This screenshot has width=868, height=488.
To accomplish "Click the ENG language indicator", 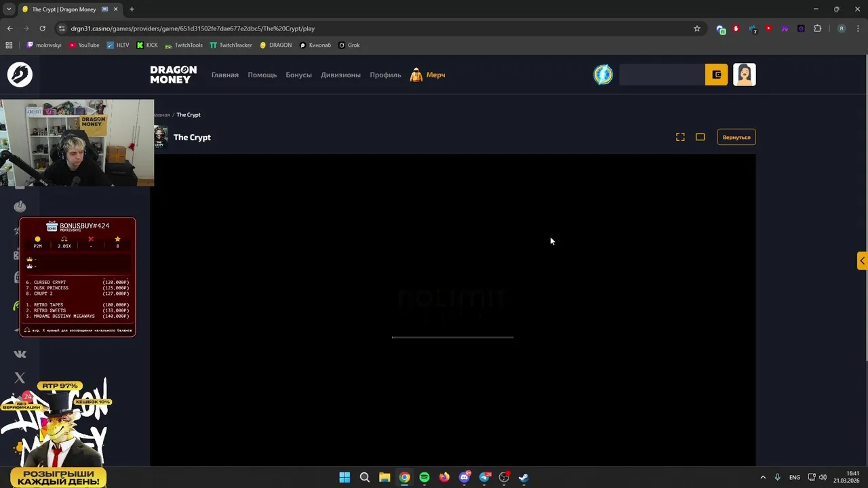I will pyautogui.click(x=794, y=477).
